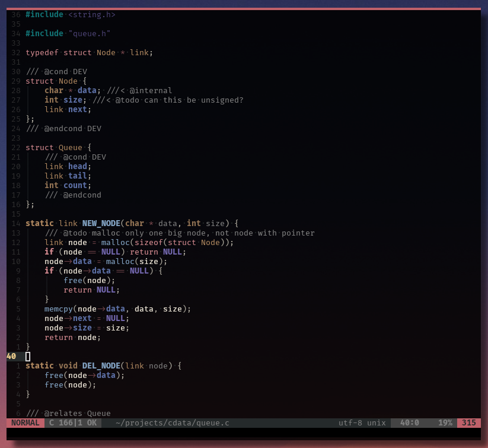Screen dimensions: 488x448
Task: Click the 'malloc(sizeof(struct Node))' line
Action: [139, 242]
